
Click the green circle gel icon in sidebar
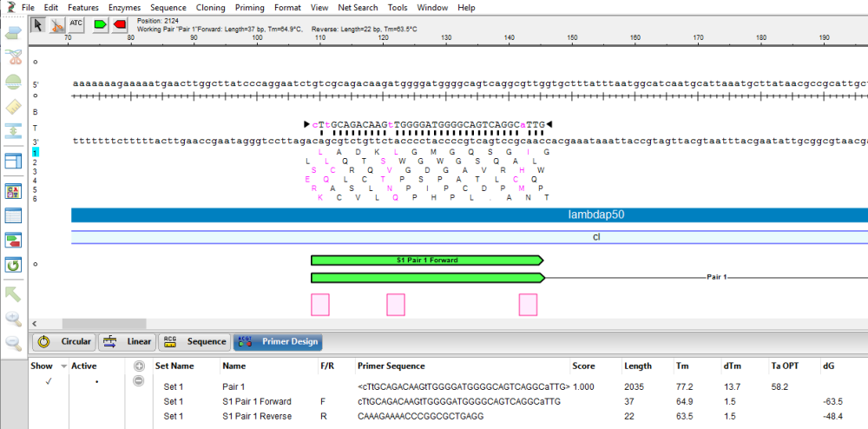13,82
